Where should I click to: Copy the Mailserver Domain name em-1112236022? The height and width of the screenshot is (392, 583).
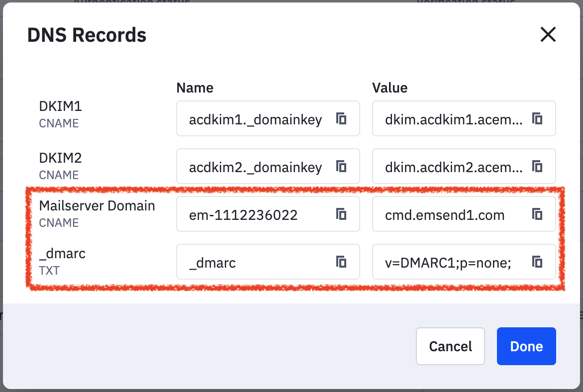coord(341,214)
